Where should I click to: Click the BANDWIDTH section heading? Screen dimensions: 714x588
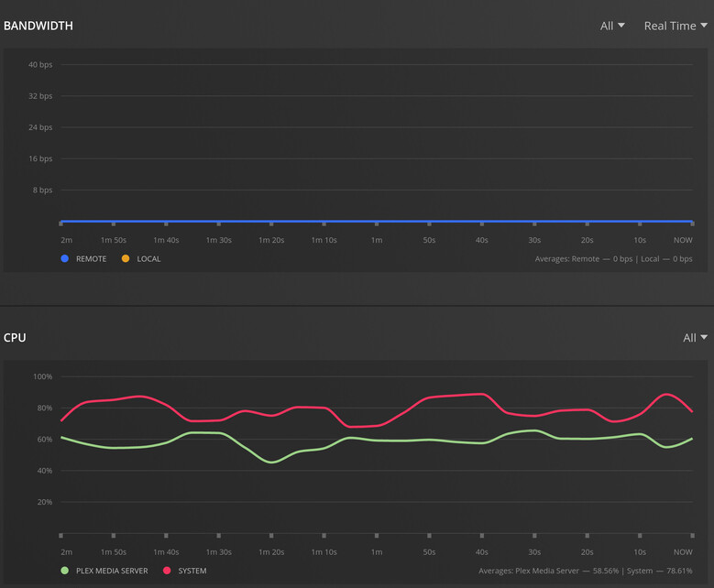pyautogui.click(x=38, y=26)
